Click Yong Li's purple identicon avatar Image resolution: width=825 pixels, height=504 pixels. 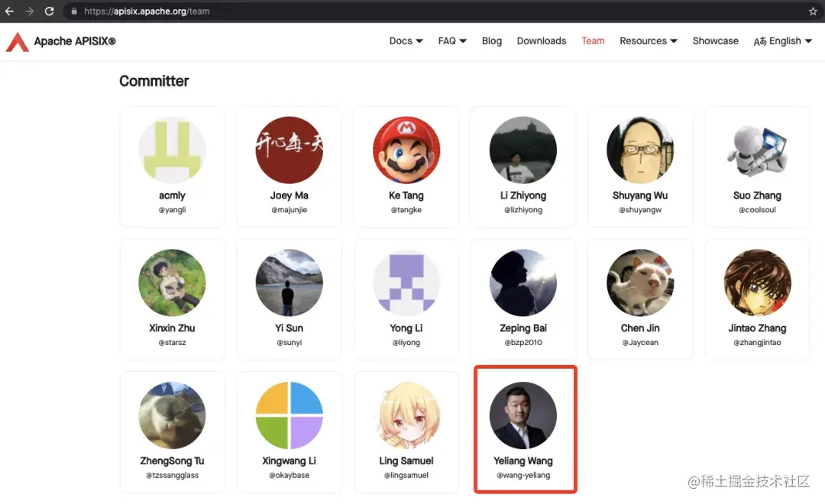tap(406, 283)
